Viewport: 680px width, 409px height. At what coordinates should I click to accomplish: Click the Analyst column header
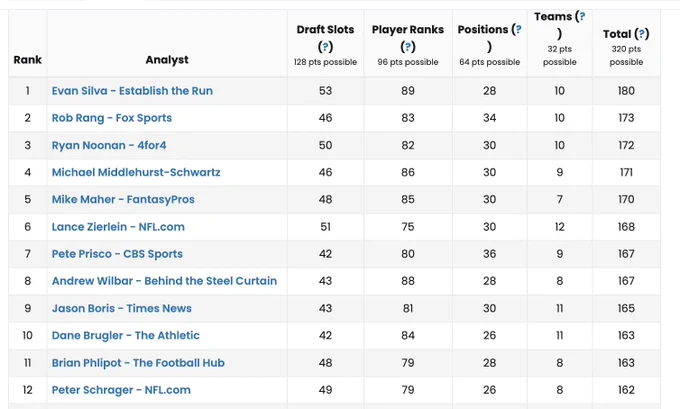click(x=167, y=60)
